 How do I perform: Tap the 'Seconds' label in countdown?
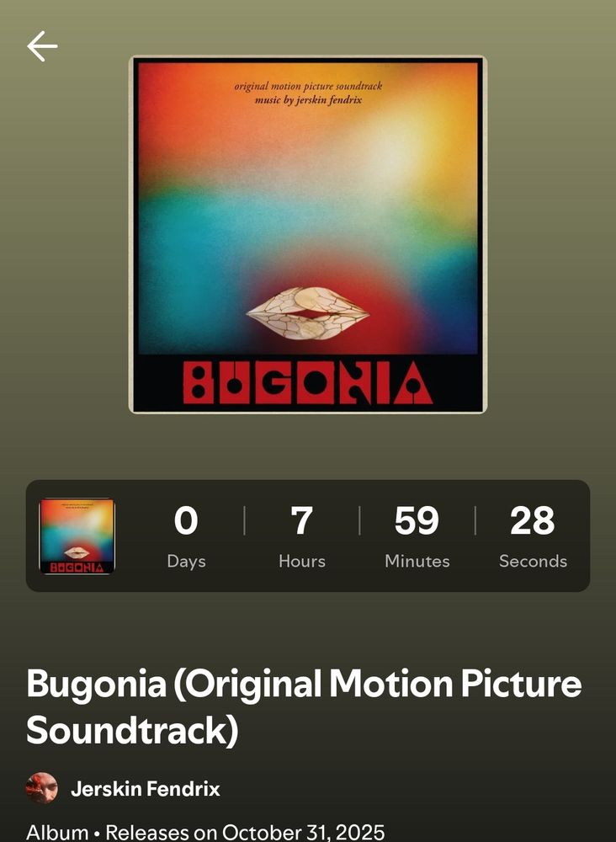[533, 561]
